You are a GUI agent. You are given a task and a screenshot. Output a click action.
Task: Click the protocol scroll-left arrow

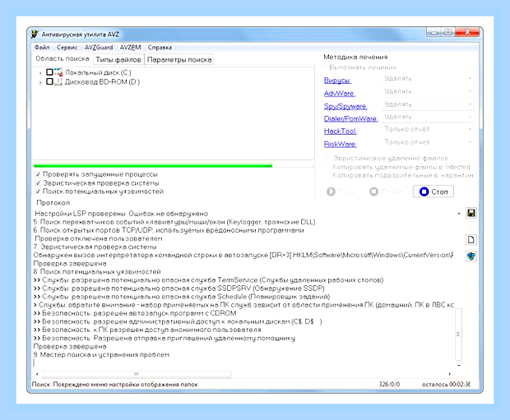click(37, 374)
